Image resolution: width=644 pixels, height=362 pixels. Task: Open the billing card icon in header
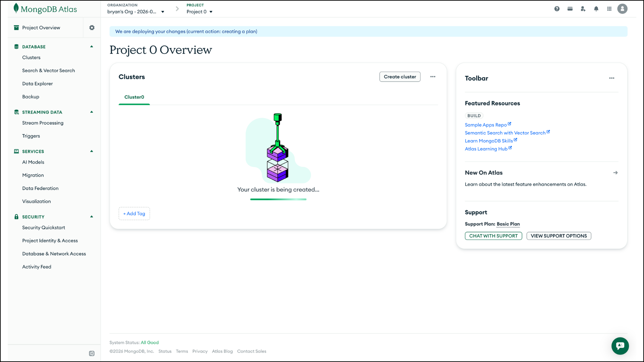click(570, 9)
